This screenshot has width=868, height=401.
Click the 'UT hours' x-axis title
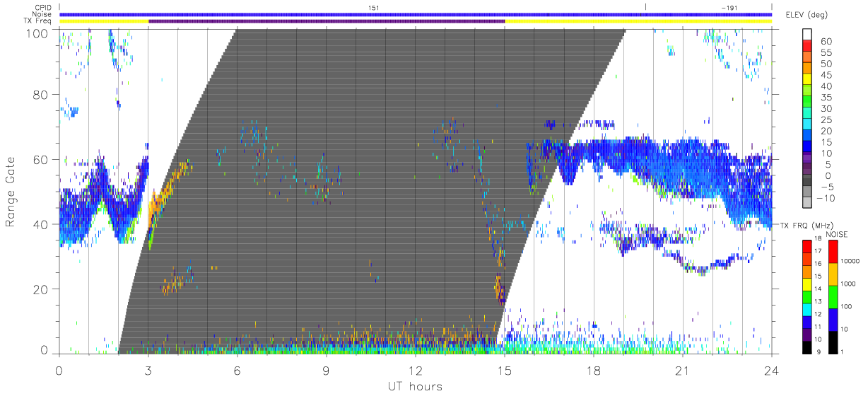414,386
